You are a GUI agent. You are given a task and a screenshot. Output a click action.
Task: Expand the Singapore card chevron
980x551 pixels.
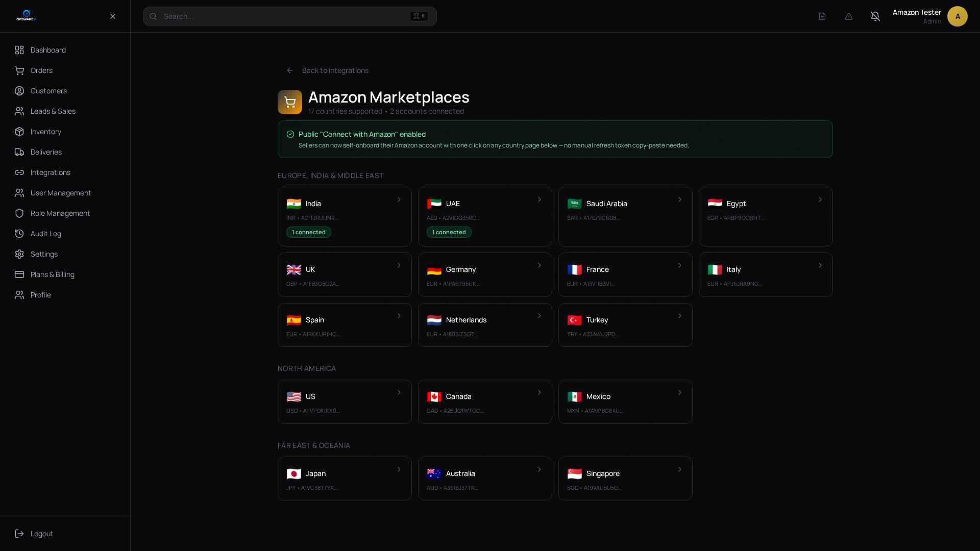(680, 469)
